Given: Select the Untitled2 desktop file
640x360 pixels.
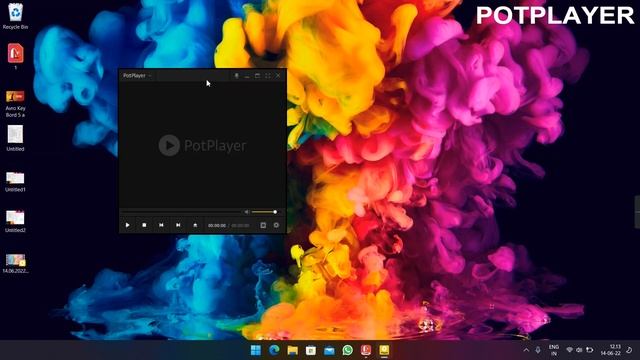Looking at the screenshot, I should click(15, 221).
